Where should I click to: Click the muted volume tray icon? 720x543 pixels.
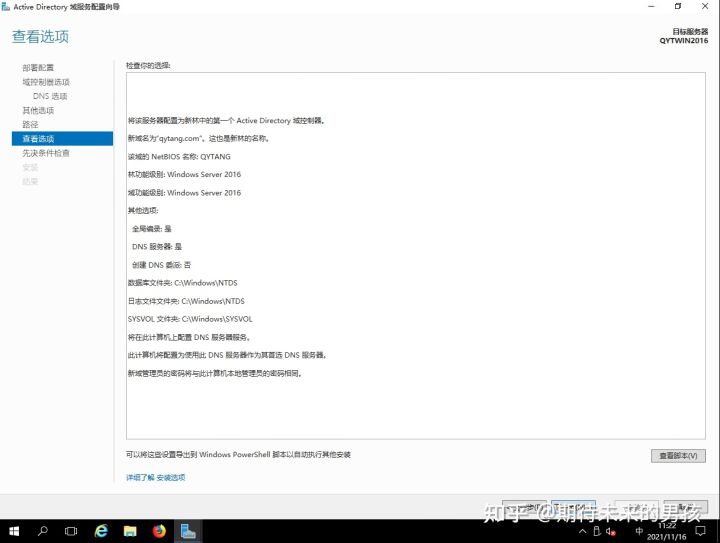611,532
